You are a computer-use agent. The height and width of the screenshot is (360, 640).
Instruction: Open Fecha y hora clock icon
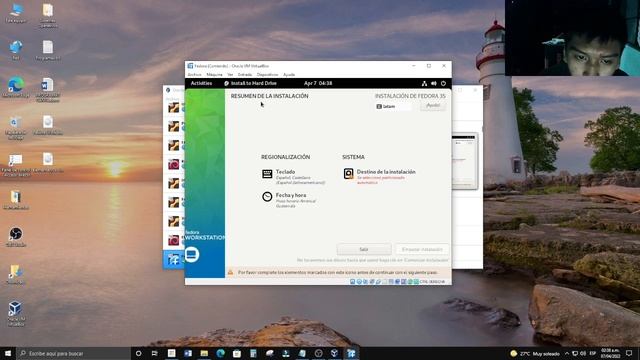coord(267,197)
